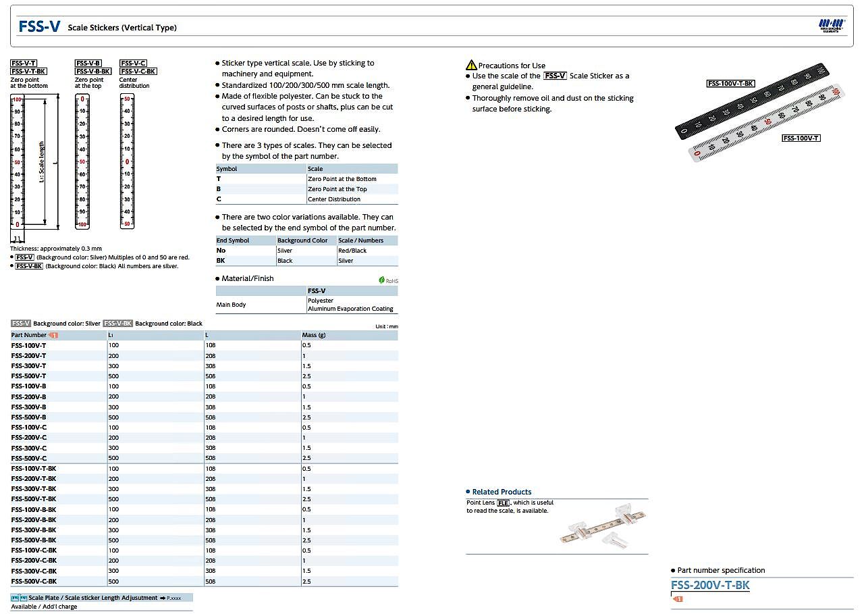Click the warning triangle beside Precautions for Use

pyautogui.click(x=471, y=65)
